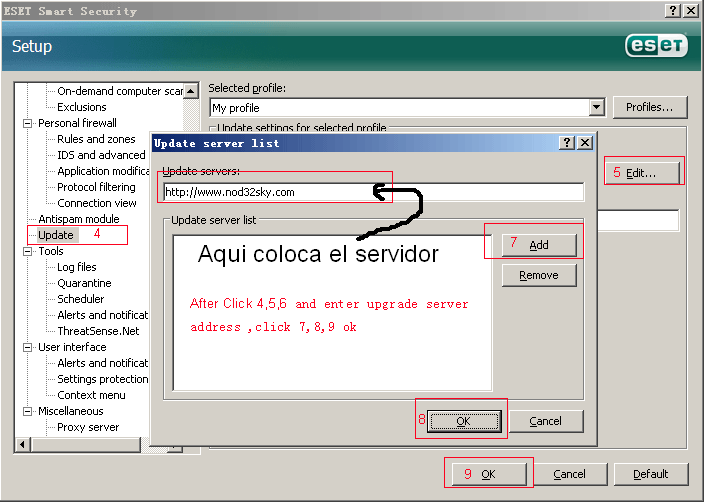This screenshot has height=502, width=704.
Task: Select the Miscellaneous tree label
Action: tap(71, 411)
